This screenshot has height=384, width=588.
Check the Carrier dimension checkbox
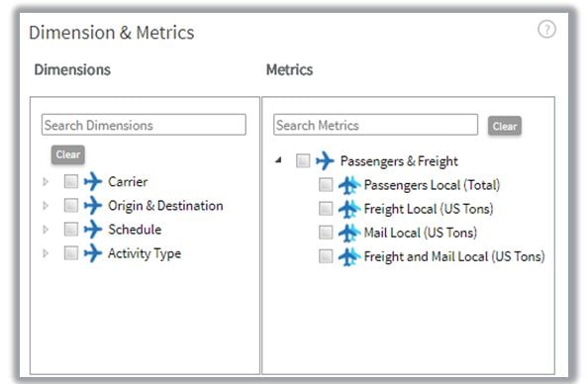coord(71,182)
